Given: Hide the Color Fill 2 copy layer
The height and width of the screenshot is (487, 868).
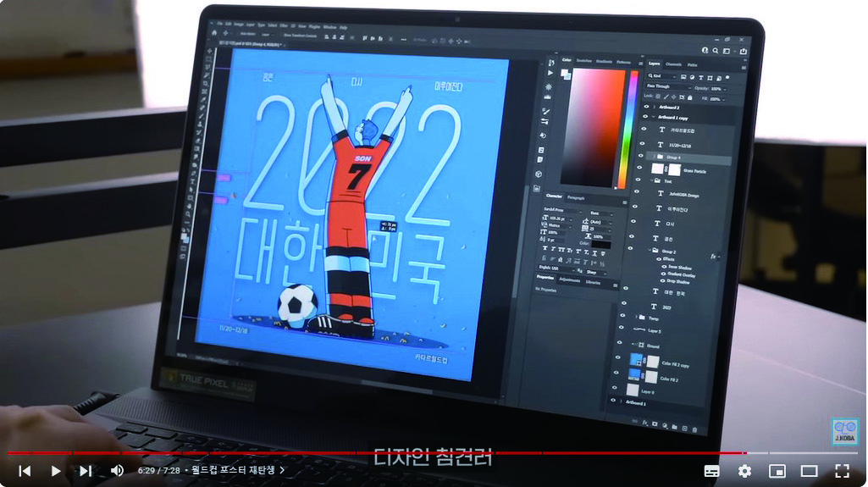Looking at the screenshot, I should [618, 358].
